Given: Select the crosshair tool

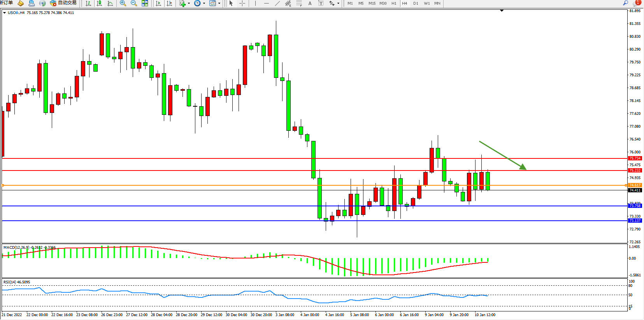Looking at the screenshot, I should (x=242, y=4).
